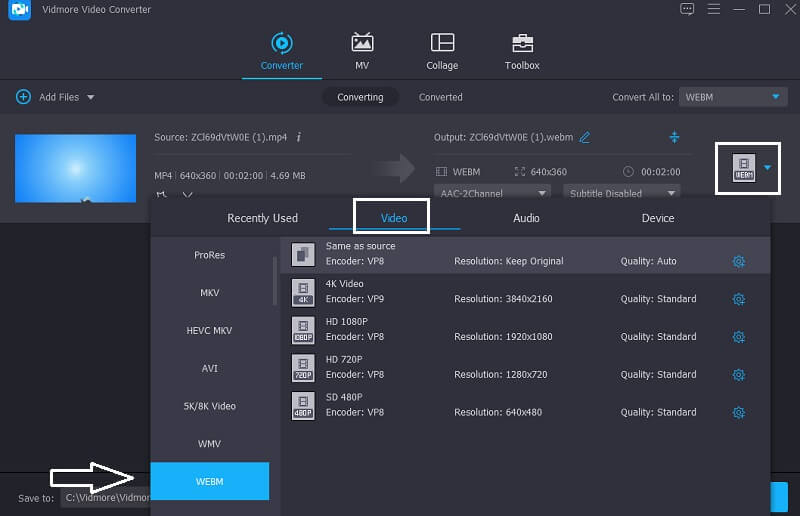800x516 pixels.
Task: Open settings gear for SD 480P
Action: (738, 412)
